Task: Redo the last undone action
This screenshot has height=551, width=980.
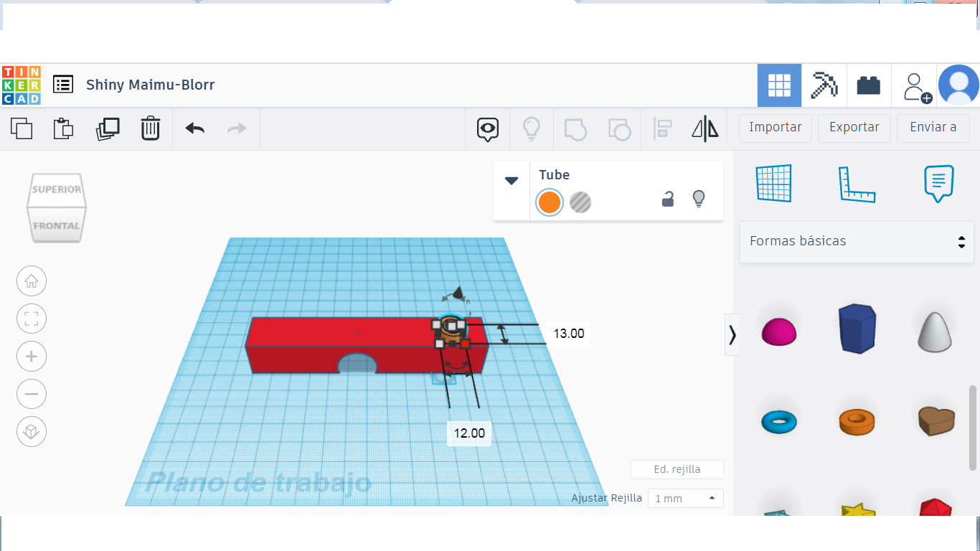Action: point(237,128)
